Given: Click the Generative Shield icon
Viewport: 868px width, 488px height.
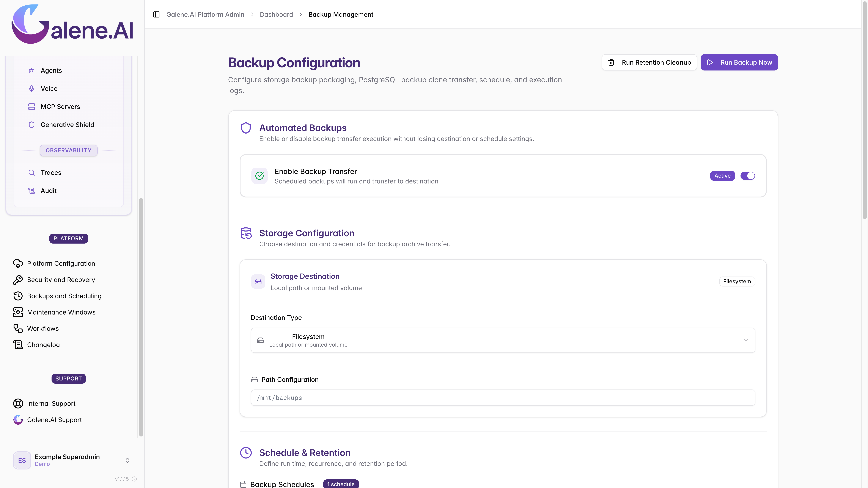Looking at the screenshot, I should pos(32,125).
